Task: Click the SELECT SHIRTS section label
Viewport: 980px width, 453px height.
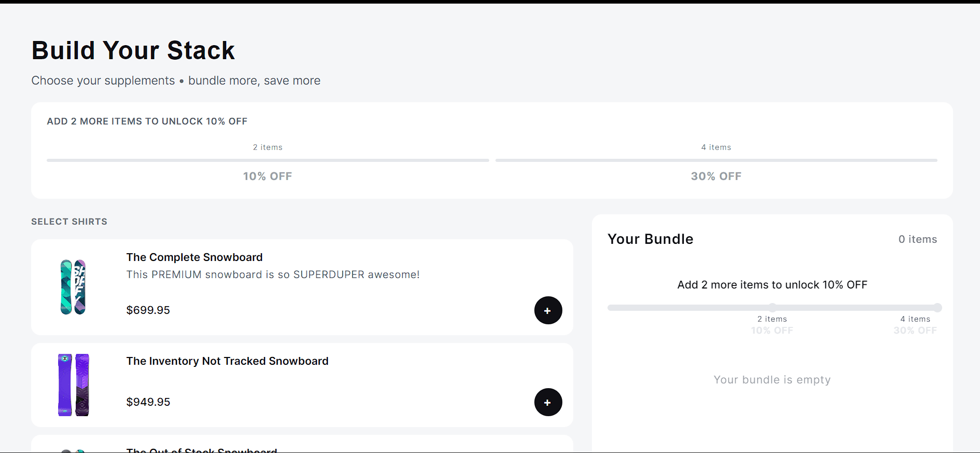Action: (69, 222)
